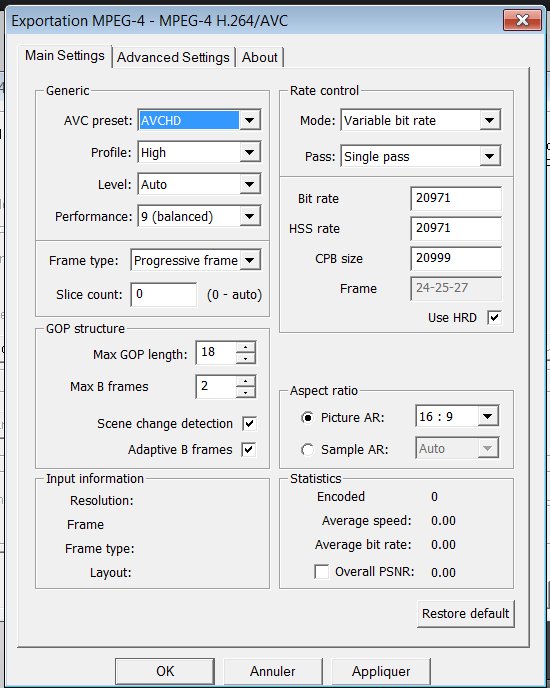Enable the Overall PSNR checkbox
The height and width of the screenshot is (688, 550).
coord(321,572)
